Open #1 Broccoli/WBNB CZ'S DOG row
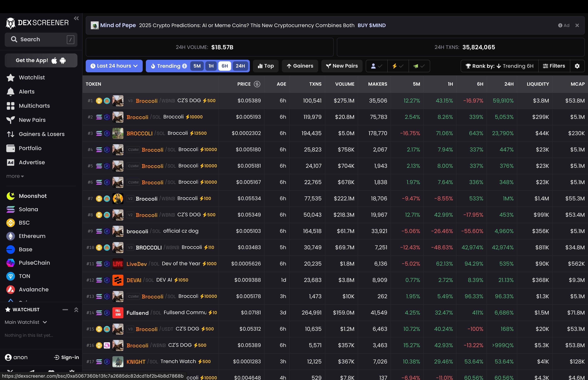588x380 pixels. click(x=335, y=101)
